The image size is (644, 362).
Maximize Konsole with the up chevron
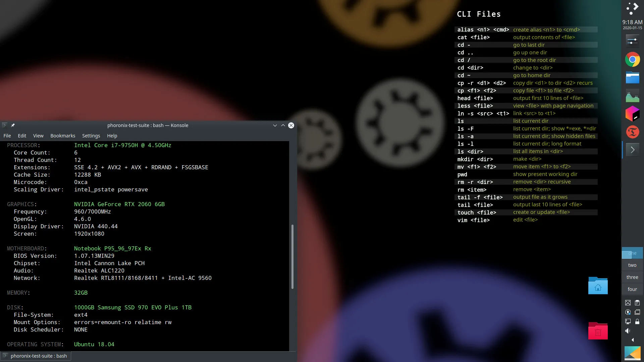click(283, 125)
